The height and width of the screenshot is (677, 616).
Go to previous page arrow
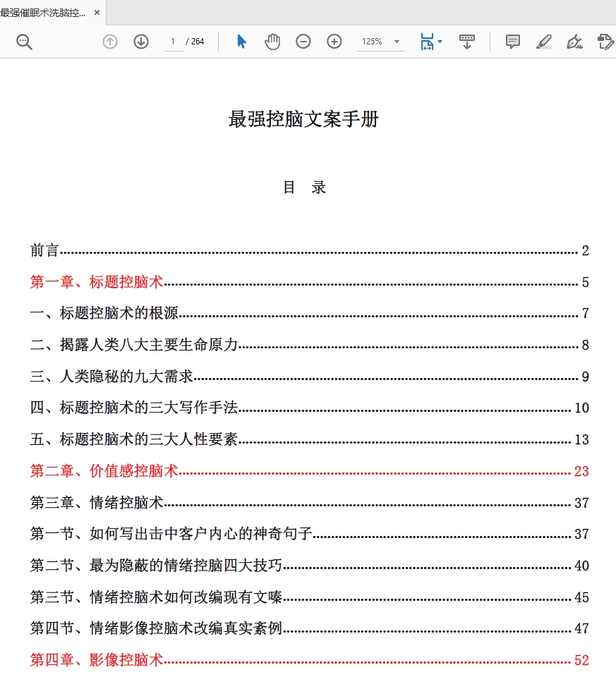[x=110, y=42]
